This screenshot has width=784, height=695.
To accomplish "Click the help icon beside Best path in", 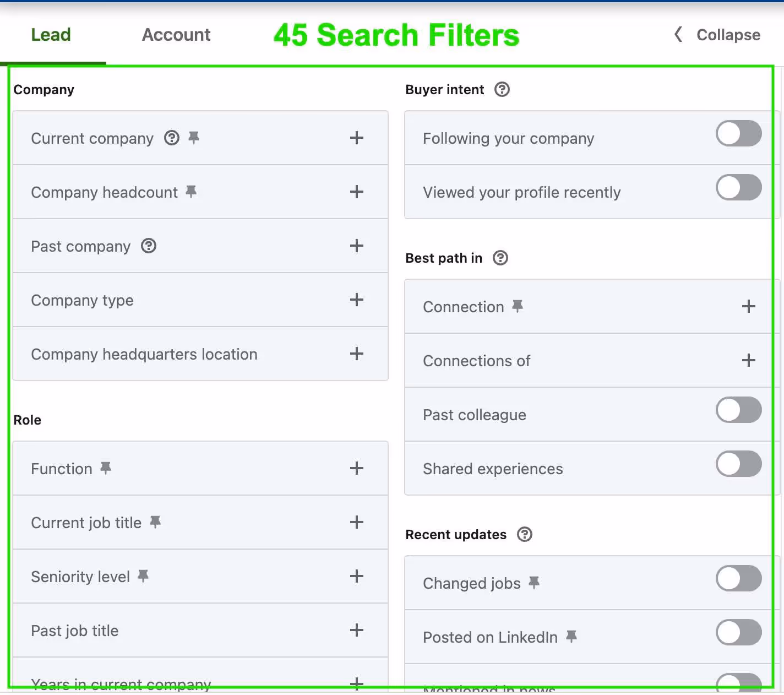I will (500, 258).
